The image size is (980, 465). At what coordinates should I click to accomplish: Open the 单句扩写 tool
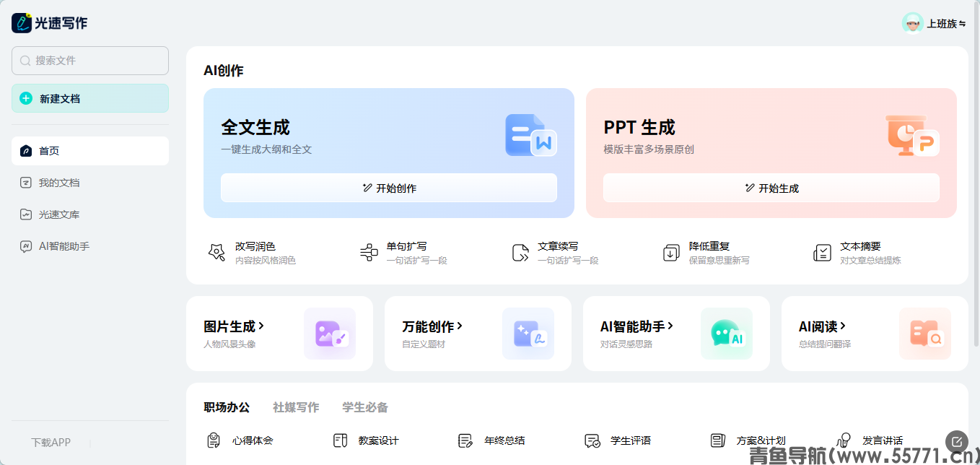tap(404, 253)
